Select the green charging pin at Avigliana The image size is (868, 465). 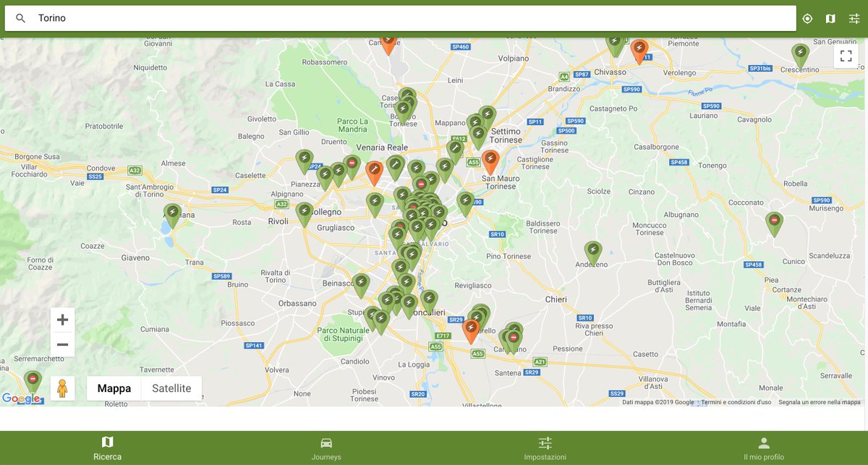172,214
